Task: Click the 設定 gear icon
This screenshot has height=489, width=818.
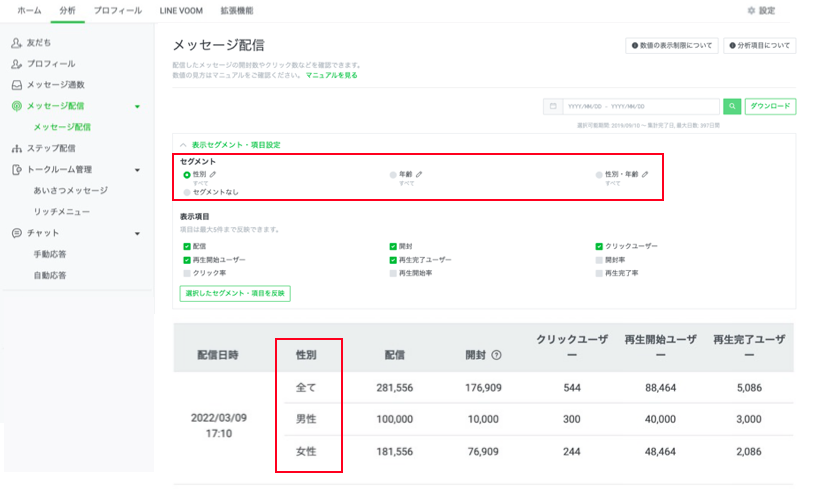Action: point(751,10)
